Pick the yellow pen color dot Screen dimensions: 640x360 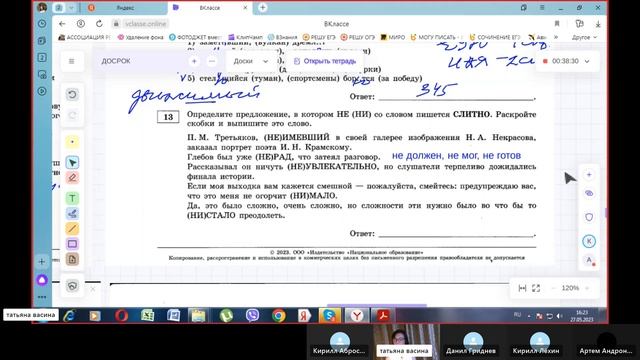point(72,142)
